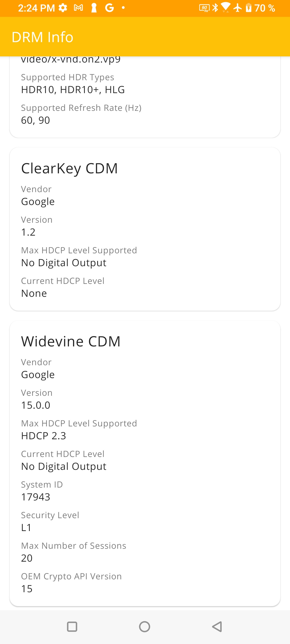Tap the keyhole VPN notification icon

pos(94,8)
